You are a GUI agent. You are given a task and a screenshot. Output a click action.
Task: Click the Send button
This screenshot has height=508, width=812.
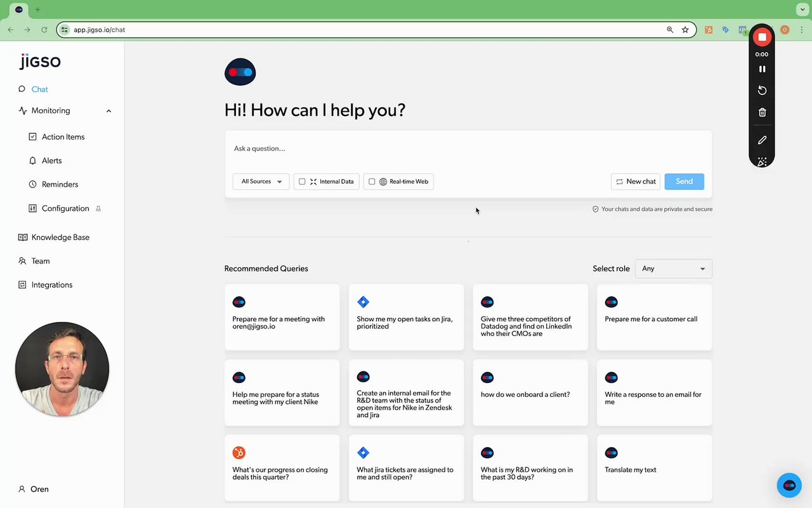[684, 182]
